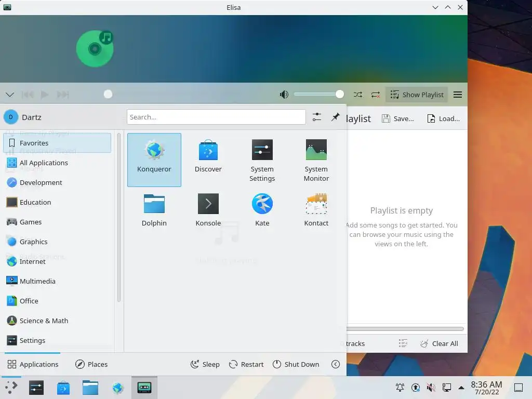This screenshot has width=532, height=399.
Task: Toggle shuffle mode in Elisa
Action: pos(357,95)
